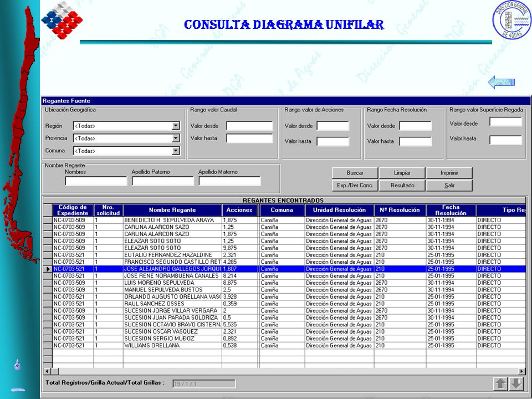Click the Nro. solicitud column header
This screenshot has width=532, height=399.
[108, 210]
